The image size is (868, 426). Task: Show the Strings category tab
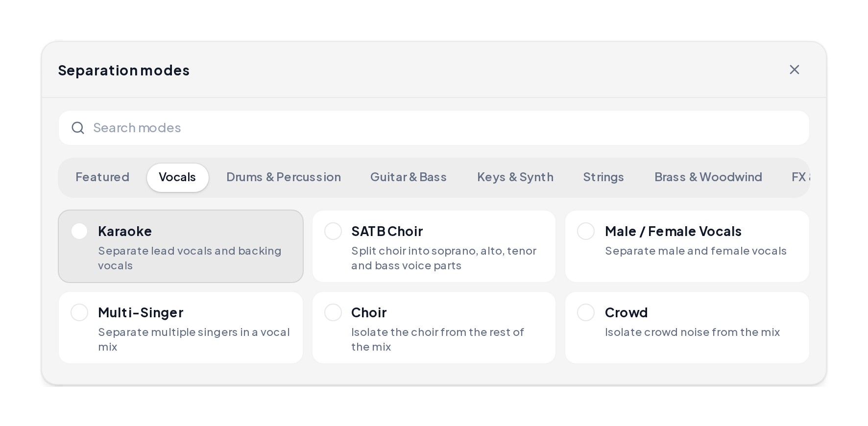(603, 177)
